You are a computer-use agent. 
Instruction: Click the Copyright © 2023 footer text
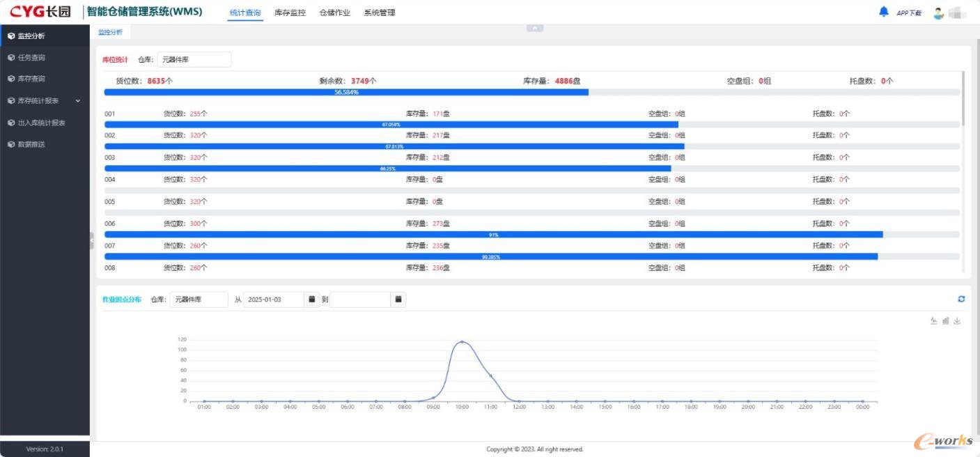pyautogui.click(x=535, y=449)
